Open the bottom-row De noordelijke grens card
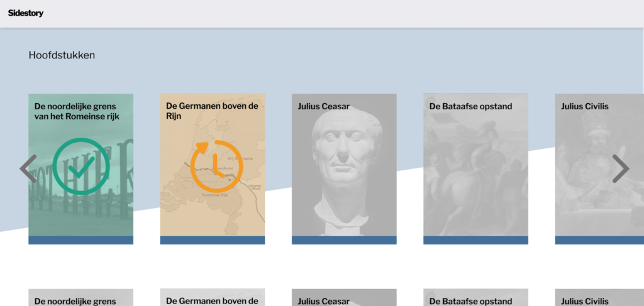This screenshot has height=306, width=644. pos(80,298)
